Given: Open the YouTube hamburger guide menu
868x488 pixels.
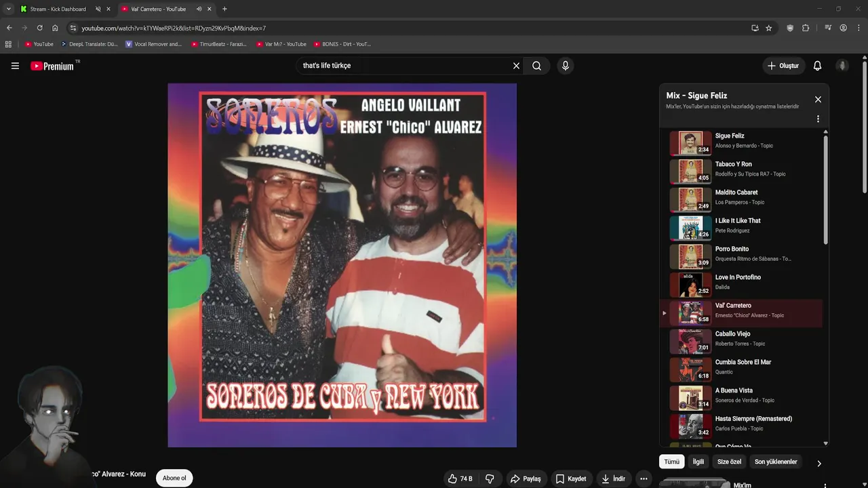Looking at the screenshot, I should pyautogui.click(x=15, y=66).
